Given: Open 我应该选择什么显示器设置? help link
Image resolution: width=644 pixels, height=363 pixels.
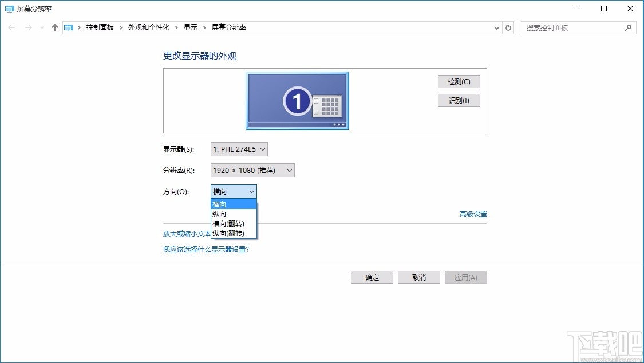Looking at the screenshot, I should (206, 249).
